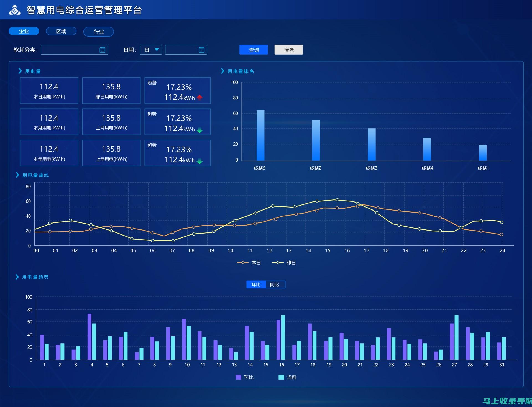532x407 pixels.
Task: Click the chevron icon beside 用电量 heading
Action: pos(20,71)
